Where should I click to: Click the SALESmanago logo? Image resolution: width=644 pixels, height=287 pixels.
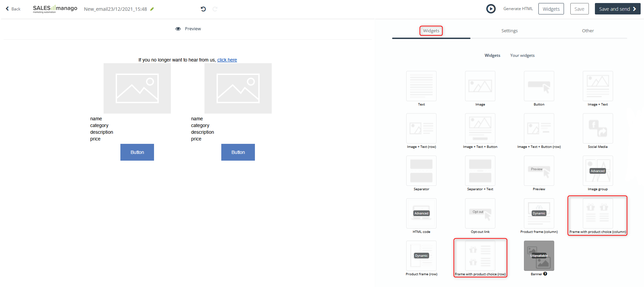click(x=55, y=9)
